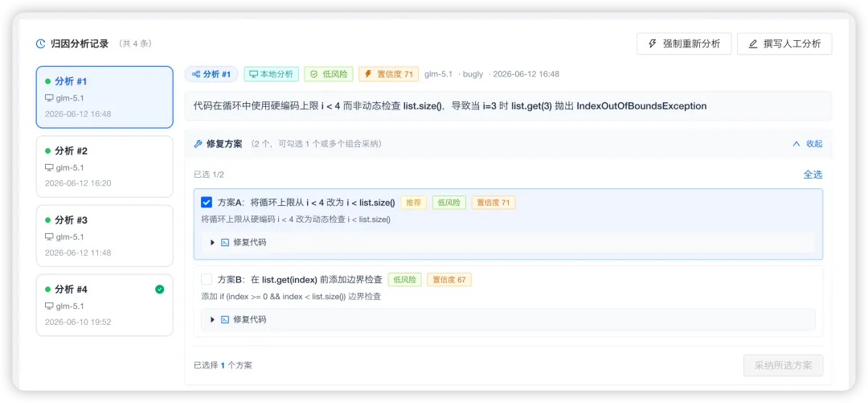Select the 分析 #1 record card

pyautogui.click(x=104, y=97)
